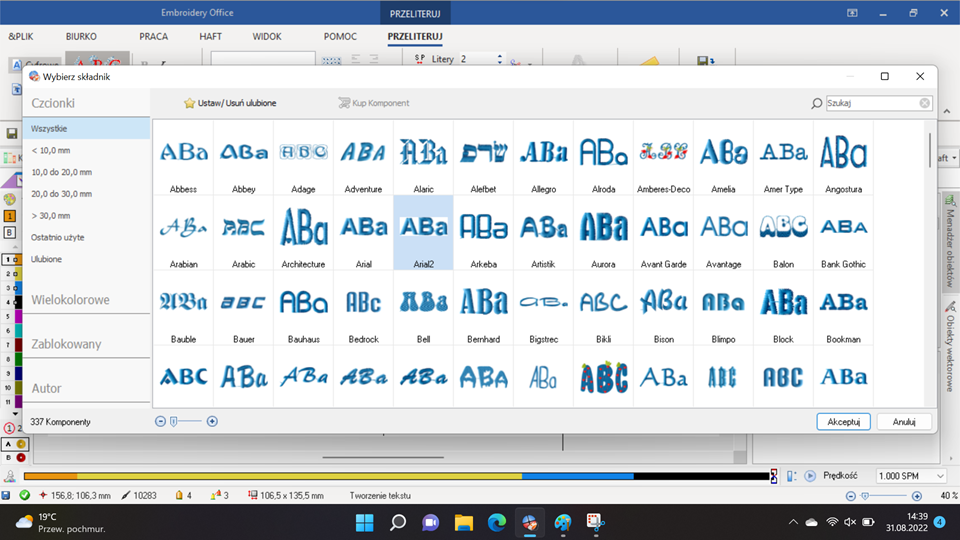The width and height of the screenshot is (960, 540).
Task: Click the zoom-in plus icon in dialog
Action: tap(212, 422)
